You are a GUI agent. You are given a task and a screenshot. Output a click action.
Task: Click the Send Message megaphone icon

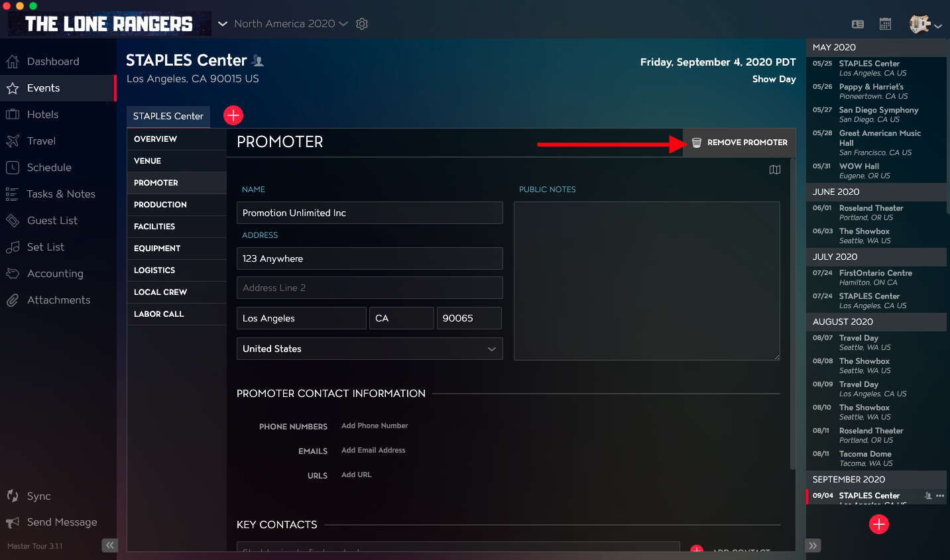(12, 522)
